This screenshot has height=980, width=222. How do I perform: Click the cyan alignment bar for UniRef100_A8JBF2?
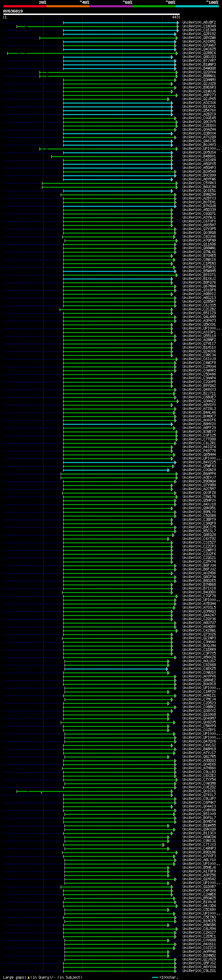(x=121, y=23)
